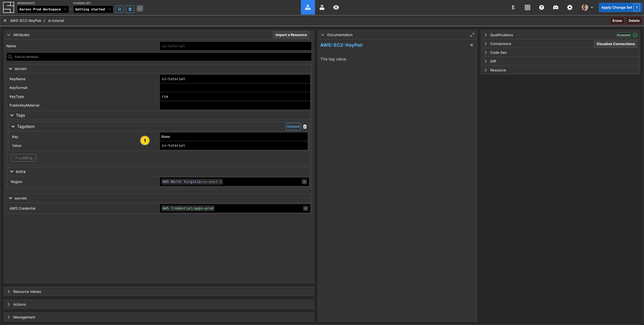Switch to the lab beaker view

[x=322, y=7]
